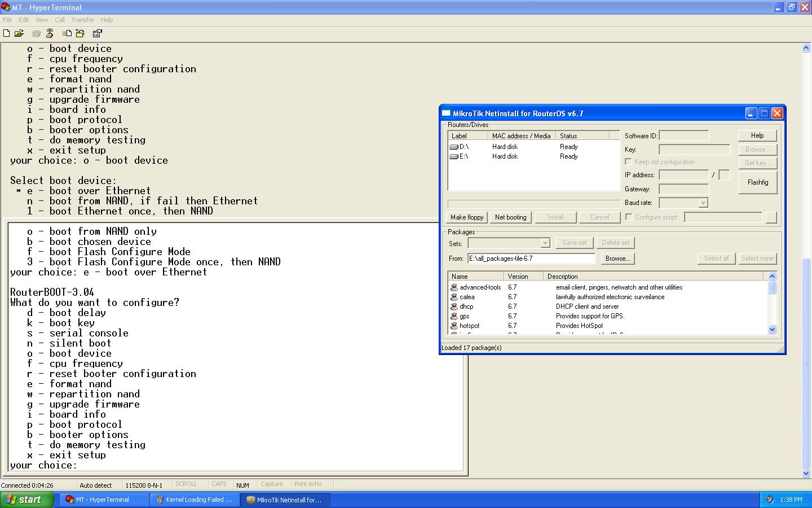This screenshot has width=812, height=508.
Task: Open the Call menu
Action: [60, 20]
